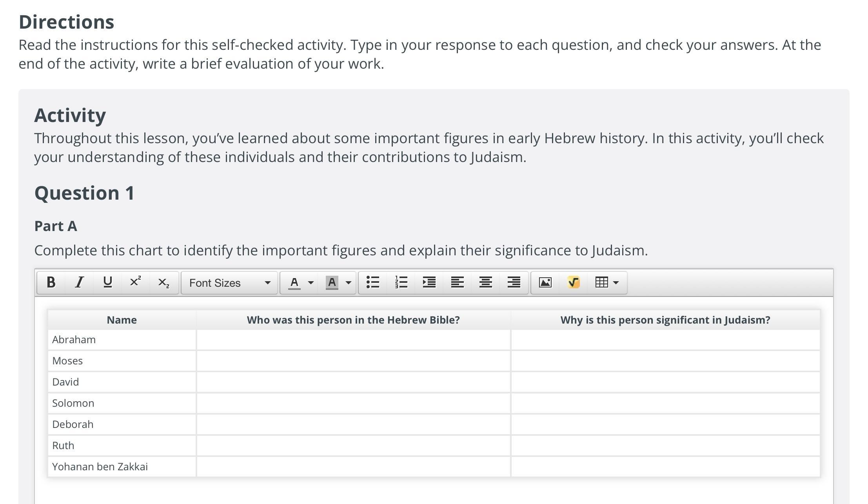Expand the background color options arrow
The image size is (868, 504).
point(348,282)
